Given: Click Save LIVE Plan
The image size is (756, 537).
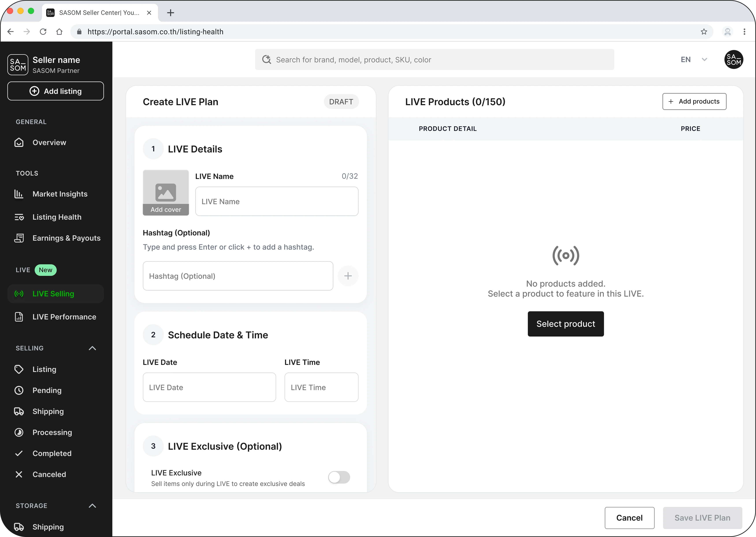Looking at the screenshot, I should pyautogui.click(x=702, y=518).
